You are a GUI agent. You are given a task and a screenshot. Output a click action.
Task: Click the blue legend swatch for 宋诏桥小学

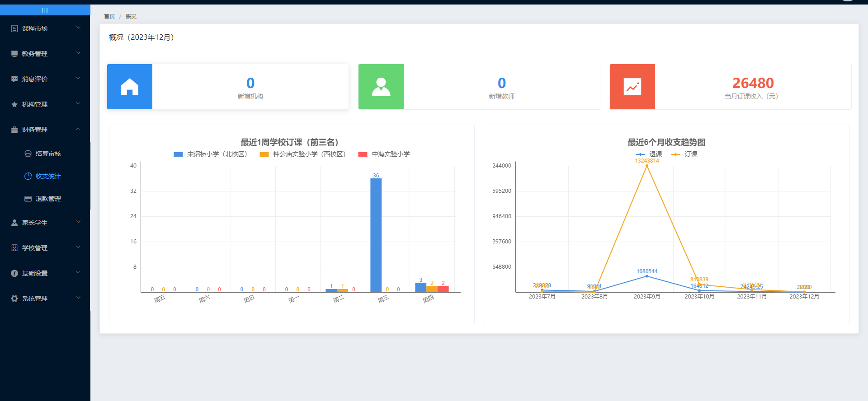click(178, 154)
